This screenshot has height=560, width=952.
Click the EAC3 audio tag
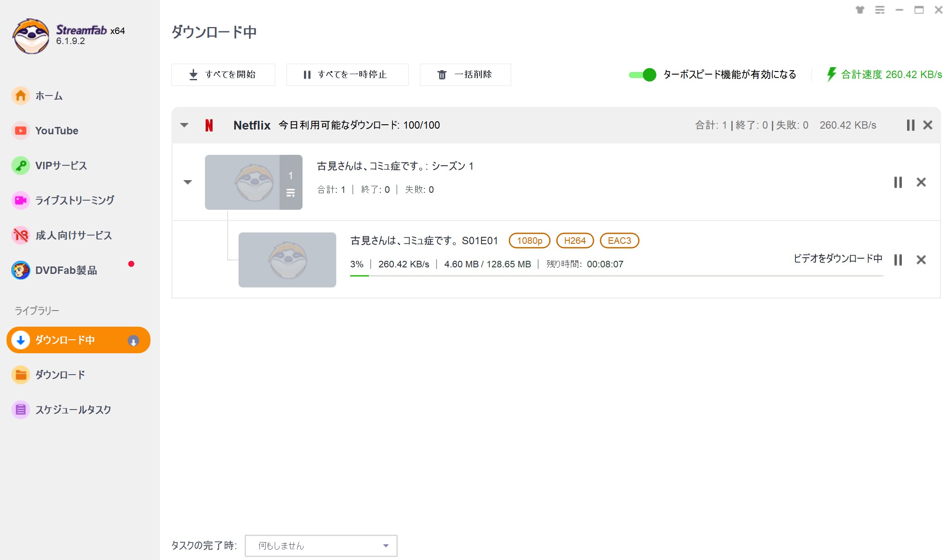point(620,241)
